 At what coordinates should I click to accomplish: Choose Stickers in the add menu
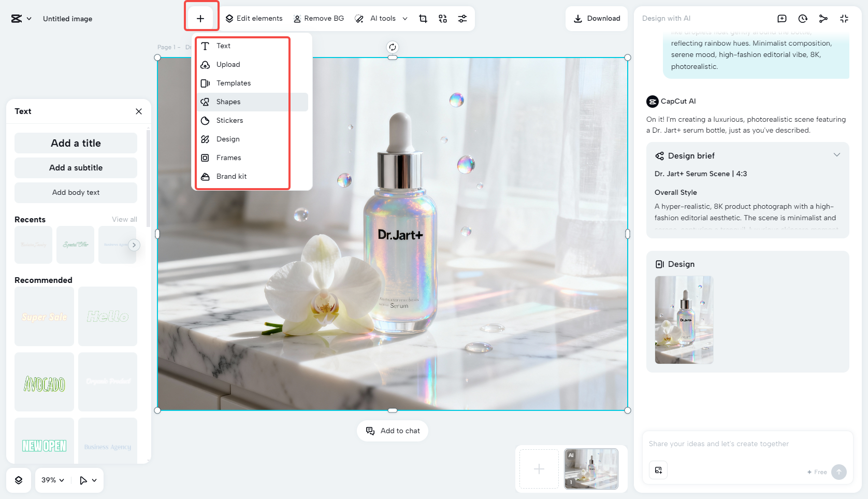229,120
